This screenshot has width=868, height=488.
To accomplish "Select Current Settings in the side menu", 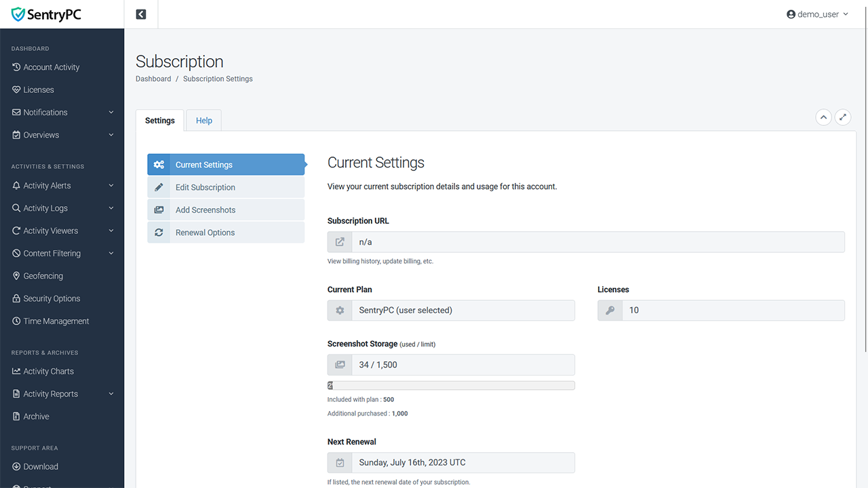I will [x=226, y=165].
